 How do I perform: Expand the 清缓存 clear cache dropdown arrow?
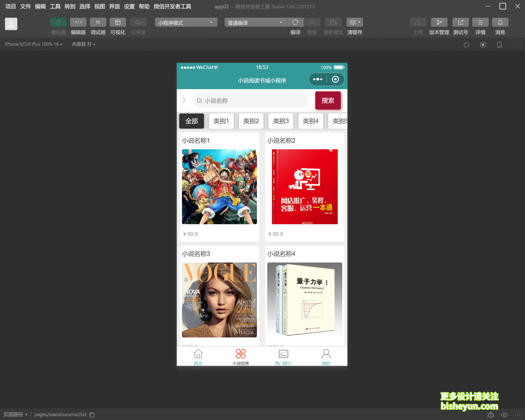pos(360,22)
